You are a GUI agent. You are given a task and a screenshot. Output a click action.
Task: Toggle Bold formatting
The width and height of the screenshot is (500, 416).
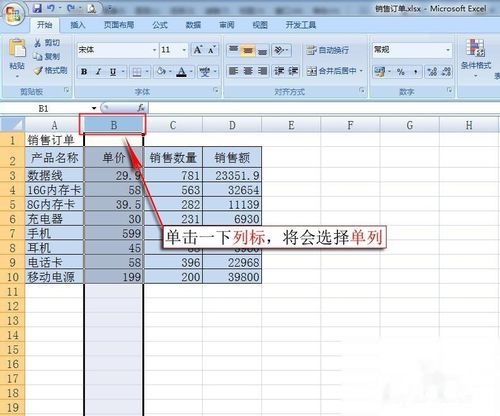click(x=84, y=72)
